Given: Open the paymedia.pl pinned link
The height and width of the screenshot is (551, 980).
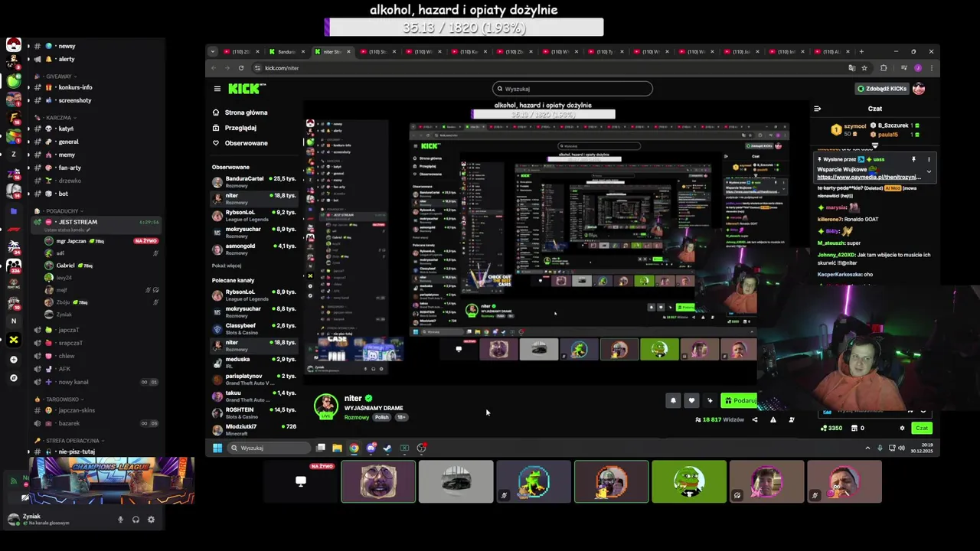Looking at the screenshot, I should pos(869,178).
